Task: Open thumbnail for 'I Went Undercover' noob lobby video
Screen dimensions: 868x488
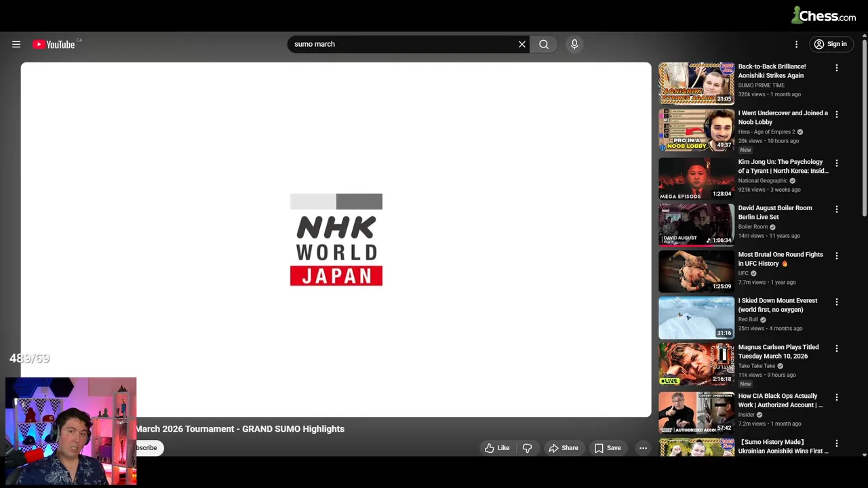Action: point(696,130)
